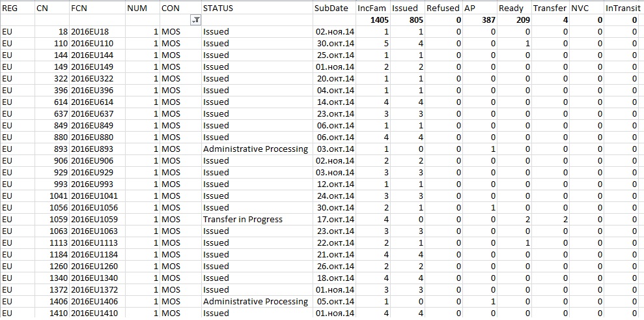Click the CN cell containing 1059

click(52, 219)
